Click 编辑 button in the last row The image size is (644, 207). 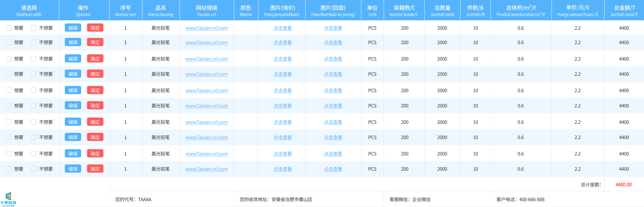point(73,169)
